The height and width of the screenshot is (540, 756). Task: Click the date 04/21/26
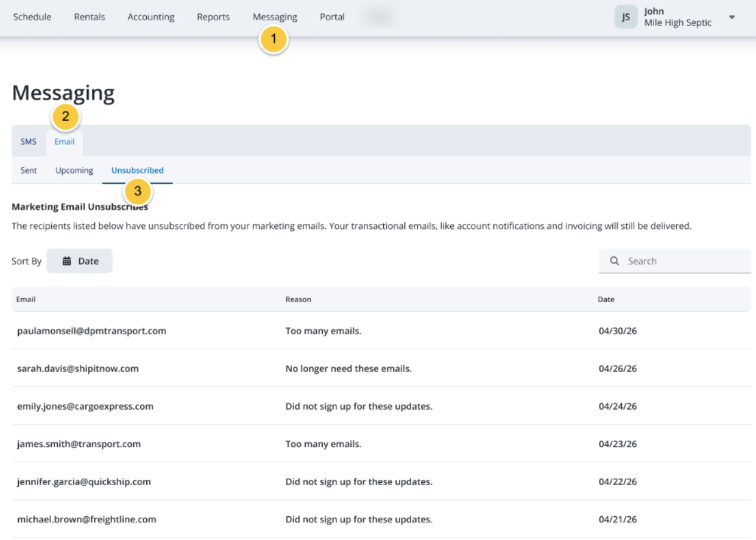pos(618,520)
